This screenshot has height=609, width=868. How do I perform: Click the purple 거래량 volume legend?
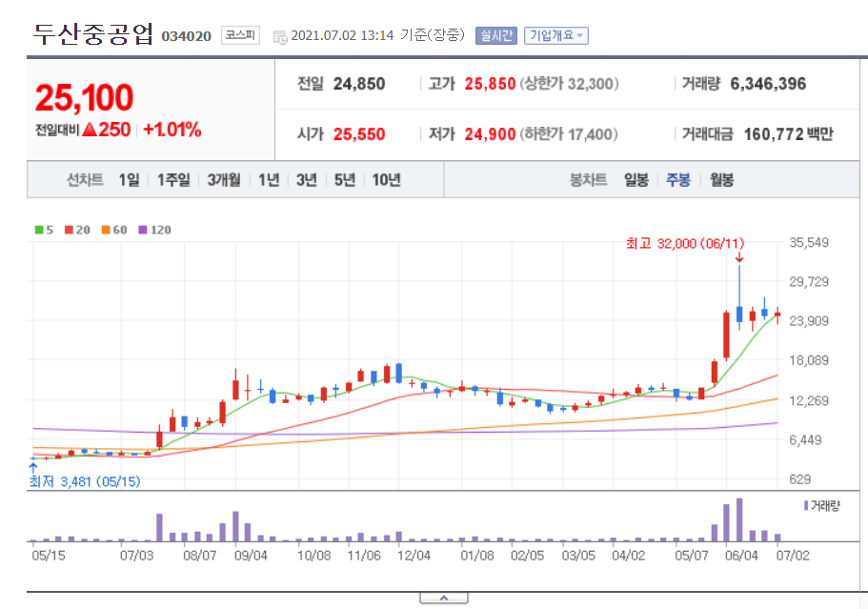click(x=822, y=505)
